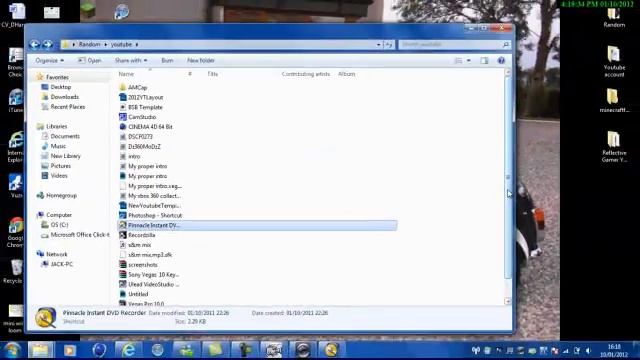The height and width of the screenshot is (360, 640).
Task: Select the DSCF0273 file
Action: click(x=140, y=136)
